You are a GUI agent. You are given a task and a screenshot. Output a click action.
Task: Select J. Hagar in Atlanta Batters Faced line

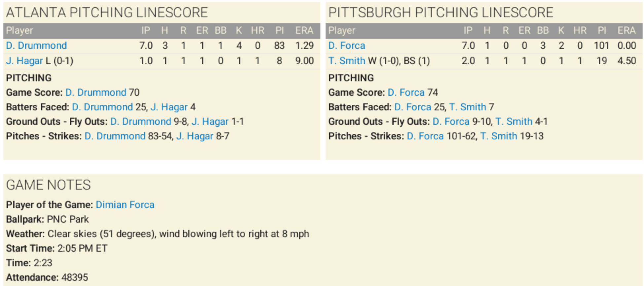pyautogui.click(x=169, y=107)
